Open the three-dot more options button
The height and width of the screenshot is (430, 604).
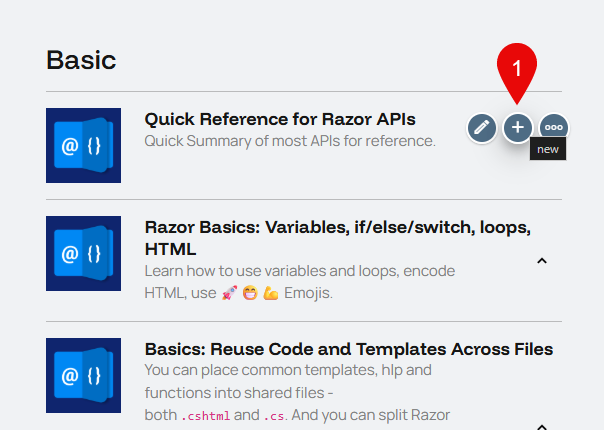coord(553,127)
